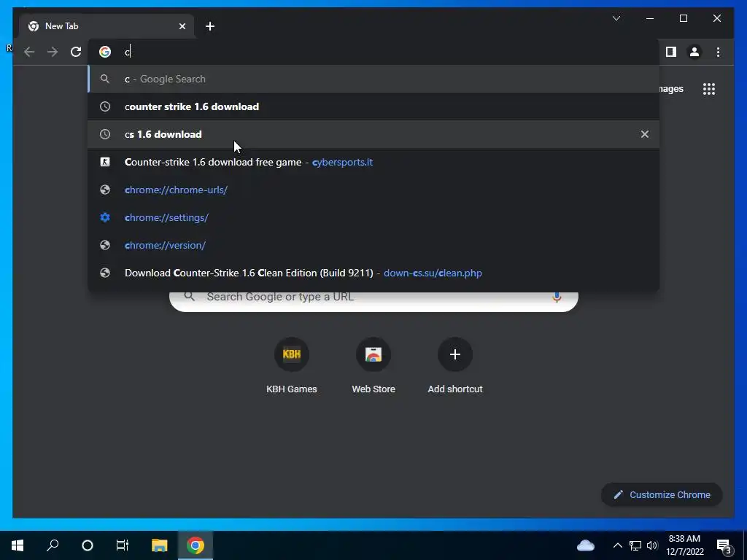Screen dimensions: 747x560
Task: Open a new tab with the plus button
Action: [210, 26]
